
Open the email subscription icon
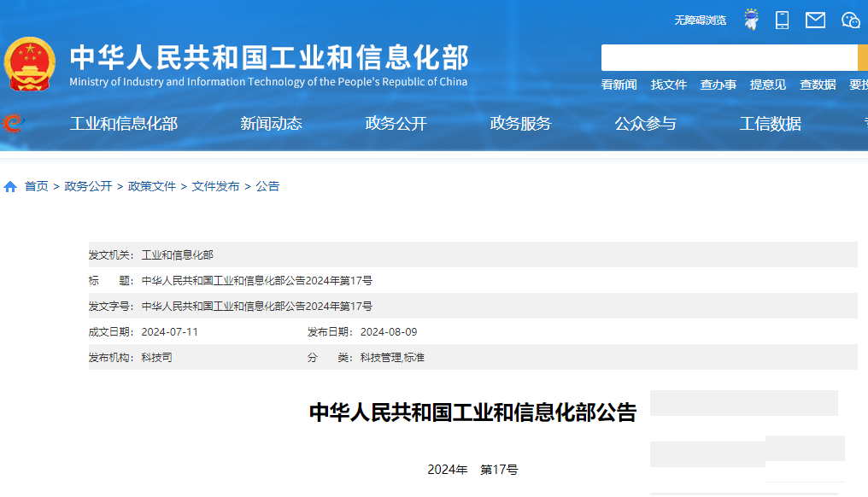click(x=813, y=19)
